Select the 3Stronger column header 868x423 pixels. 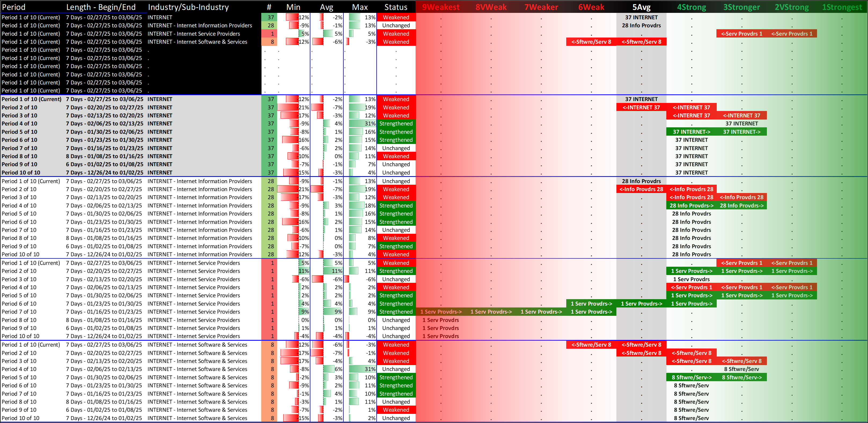(741, 7)
